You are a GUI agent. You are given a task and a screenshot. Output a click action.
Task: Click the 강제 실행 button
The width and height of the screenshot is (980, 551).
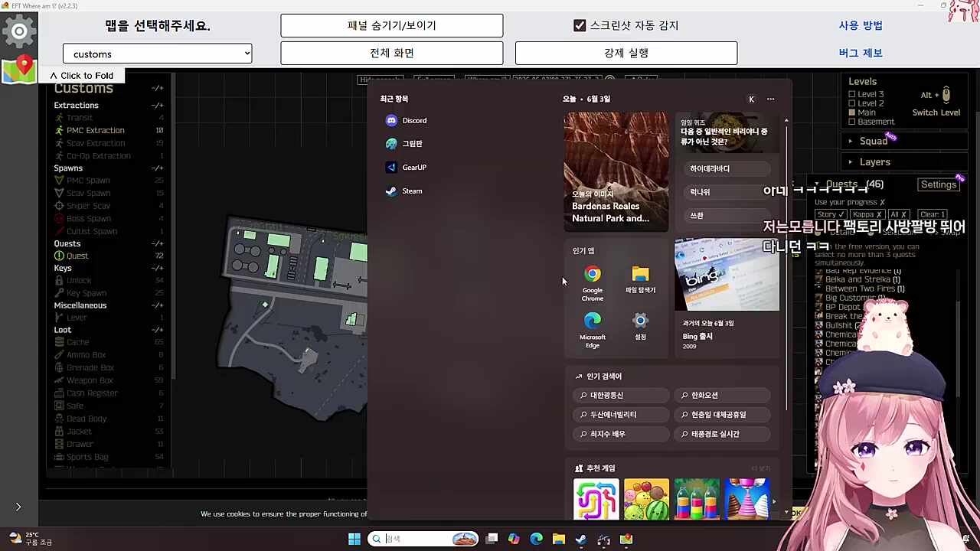click(626, 53)
